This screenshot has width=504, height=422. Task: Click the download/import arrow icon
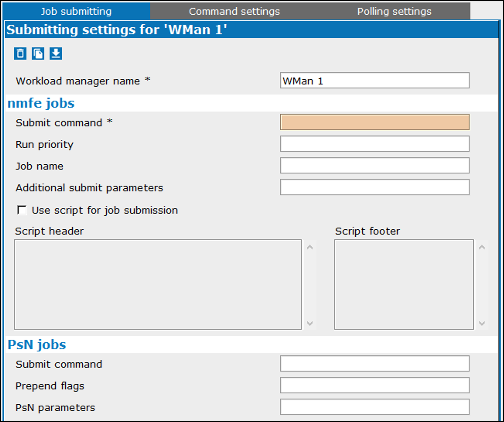(x=56, y=53)
